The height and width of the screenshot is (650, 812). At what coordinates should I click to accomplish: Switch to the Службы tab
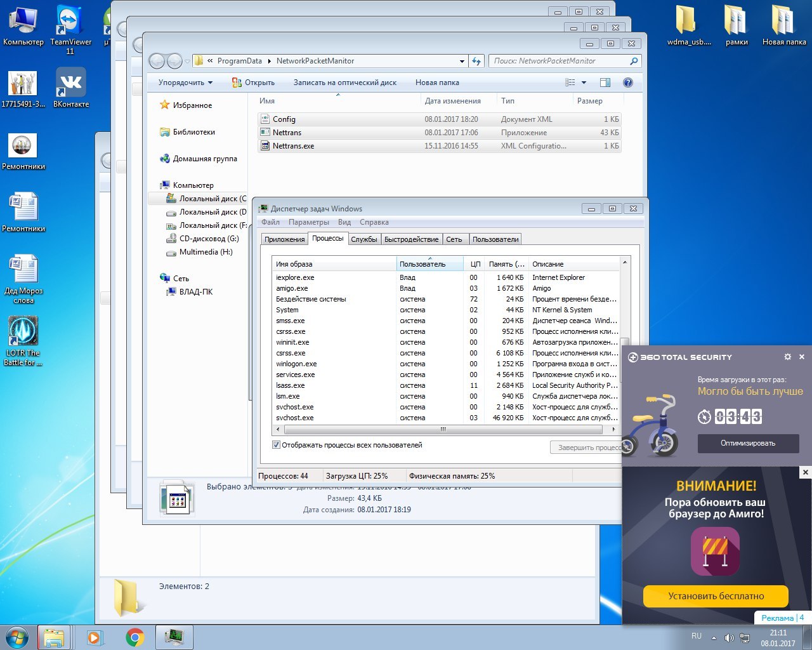click(364, 239)
